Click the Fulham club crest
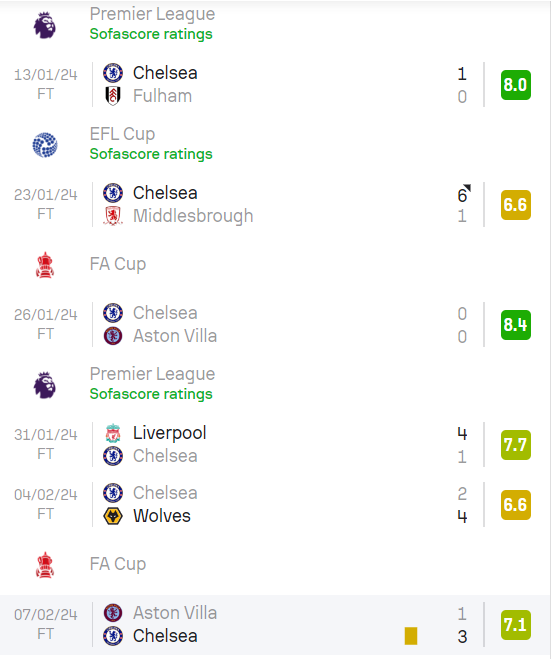Viewport: 551px width, 659px height. click(x=113, y=96)
